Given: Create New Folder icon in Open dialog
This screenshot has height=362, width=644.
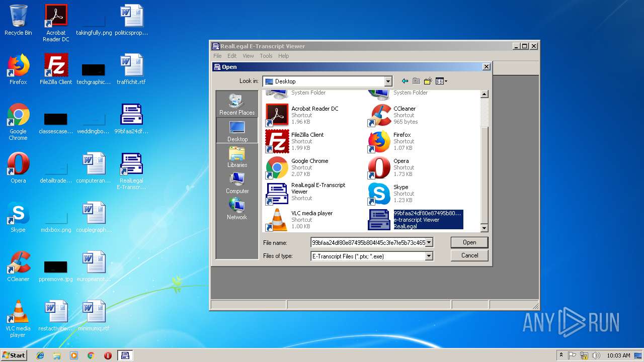Looking at the screenshot, I should click(428, 81).
